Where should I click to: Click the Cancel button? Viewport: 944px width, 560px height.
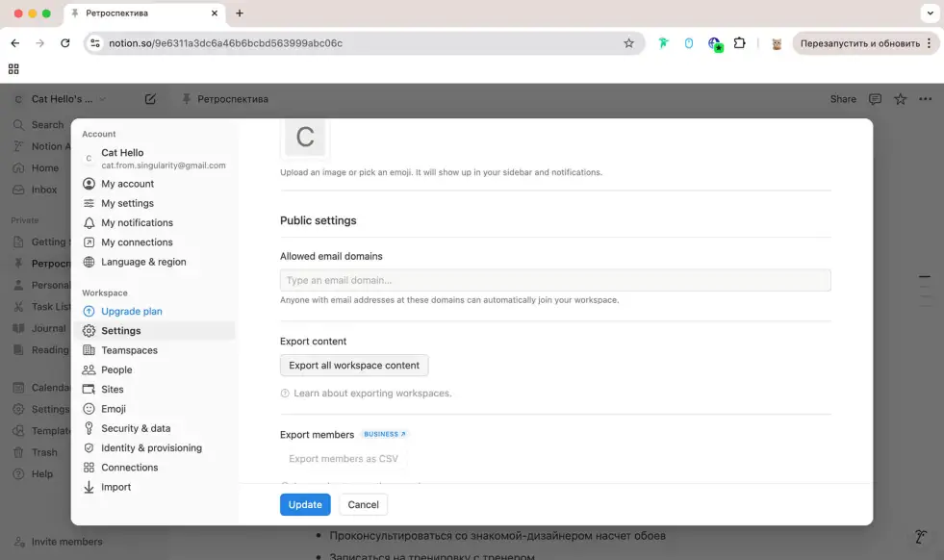(x=363, y=504)
